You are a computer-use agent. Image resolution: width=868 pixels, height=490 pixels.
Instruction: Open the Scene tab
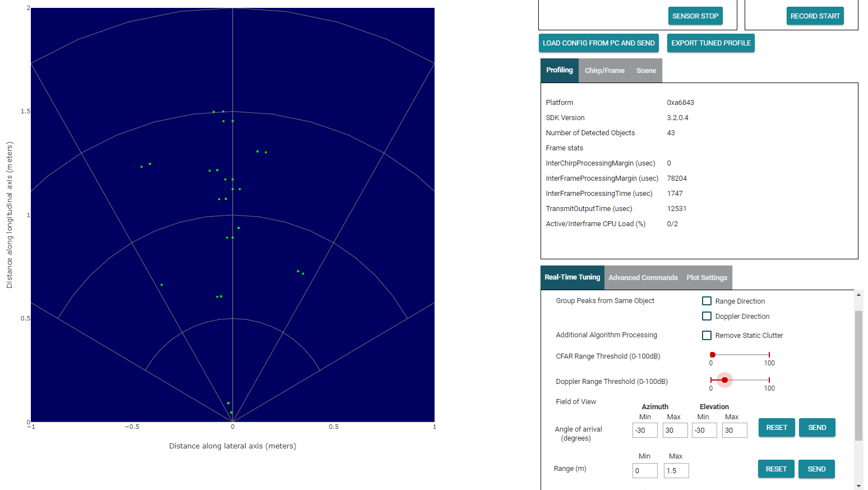pyautogui.click(x=646, y=71)
